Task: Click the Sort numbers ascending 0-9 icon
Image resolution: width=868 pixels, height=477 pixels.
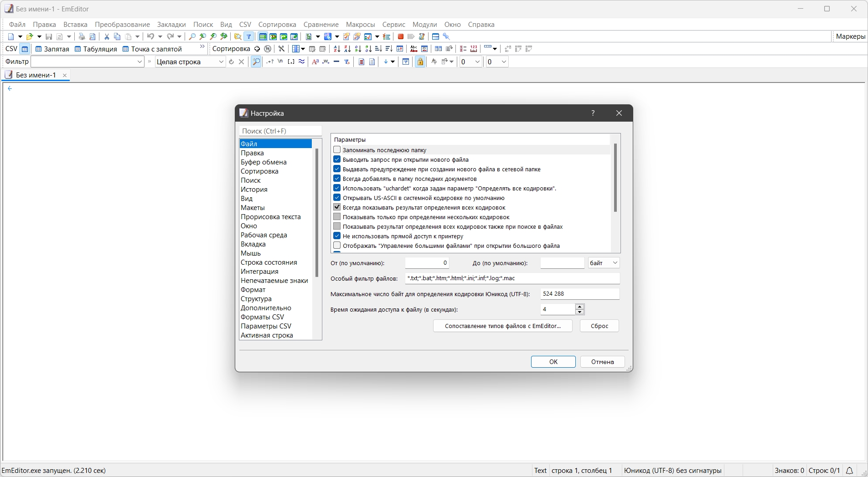Action: 358,49
